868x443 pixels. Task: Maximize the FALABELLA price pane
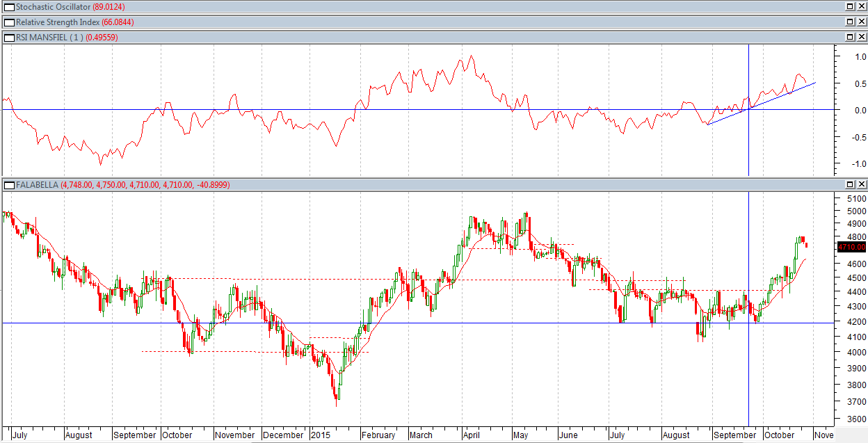850,185
